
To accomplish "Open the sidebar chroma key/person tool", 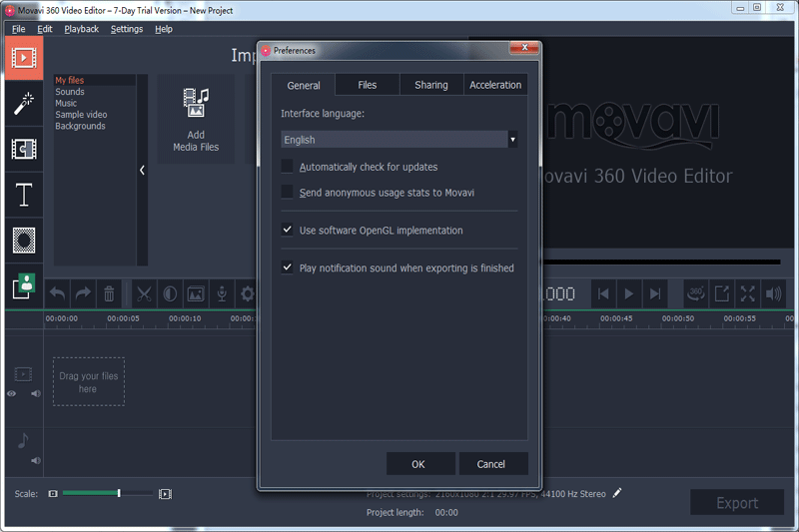I will point(24,285).
